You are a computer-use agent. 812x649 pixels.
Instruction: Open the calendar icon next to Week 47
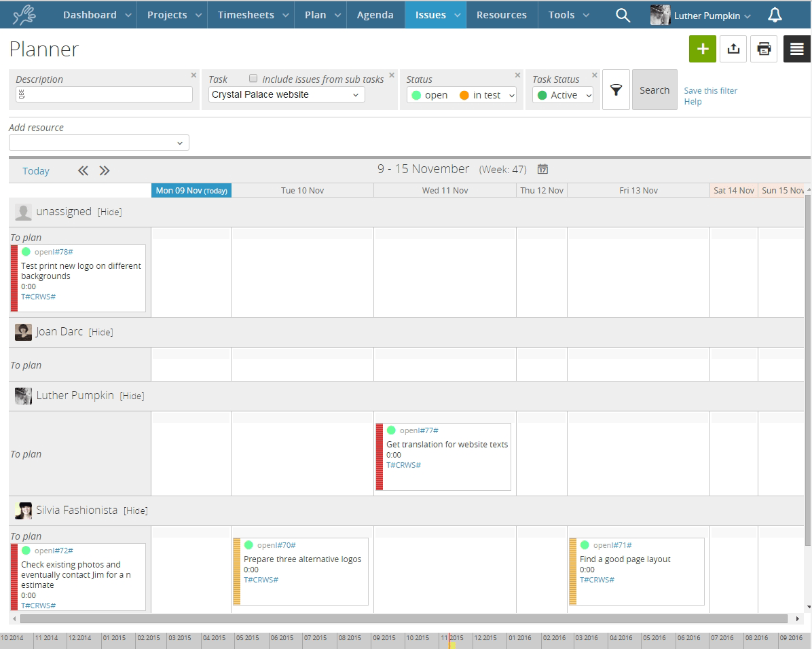[543, 169]
